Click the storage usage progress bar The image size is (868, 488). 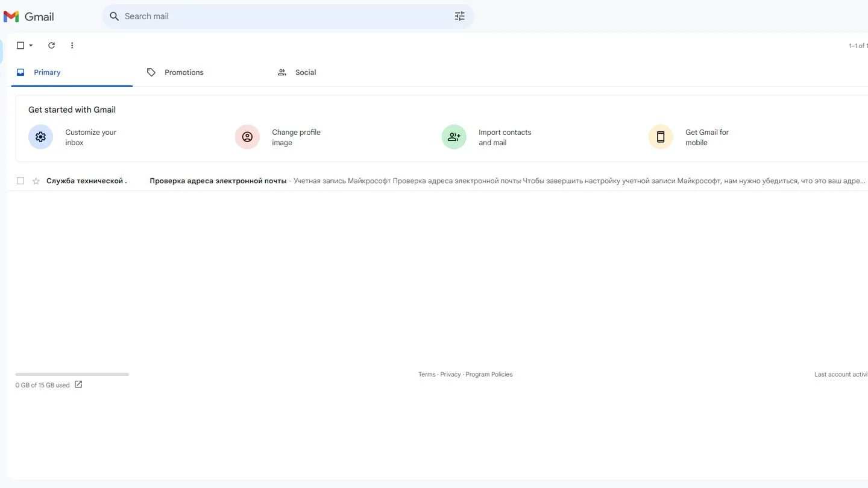pyautogui.click(x=72, y=374)
